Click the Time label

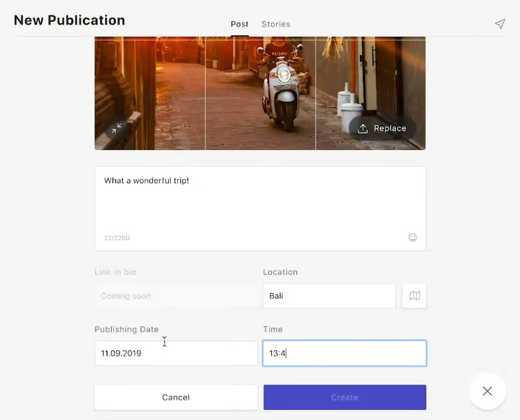(273, 329)
